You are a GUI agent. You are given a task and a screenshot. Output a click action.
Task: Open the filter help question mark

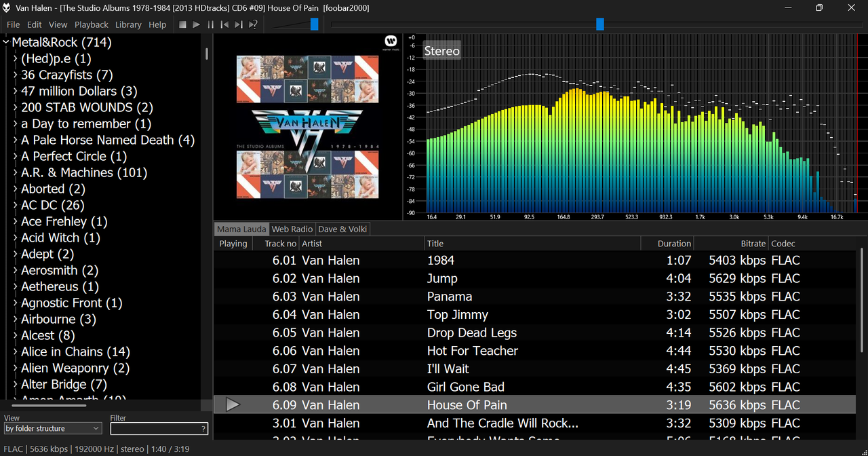(x=203, y=429)
